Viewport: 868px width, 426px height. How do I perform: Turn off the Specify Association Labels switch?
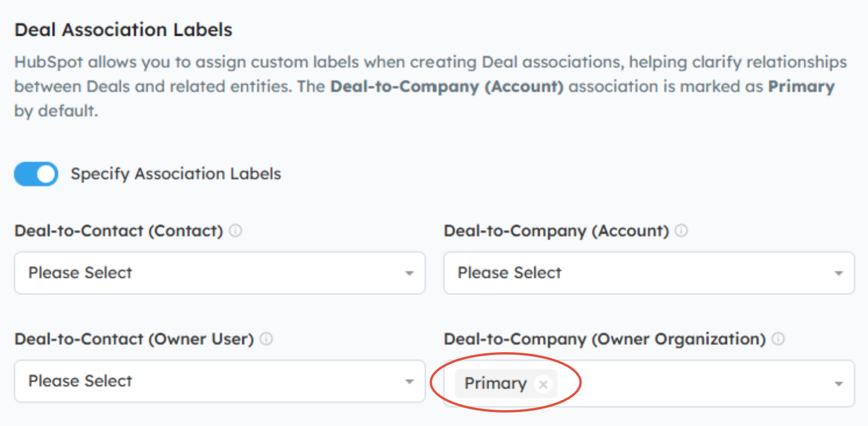36,174
